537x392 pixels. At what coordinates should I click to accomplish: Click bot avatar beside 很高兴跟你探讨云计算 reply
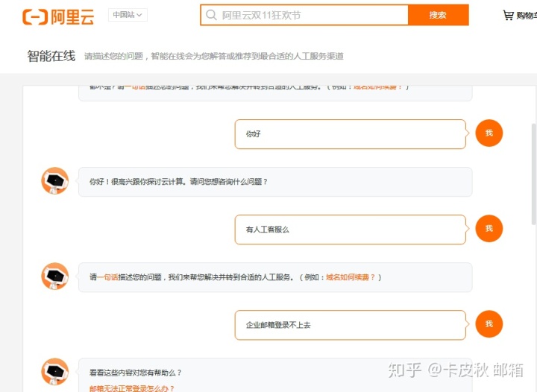pos(55,181)
